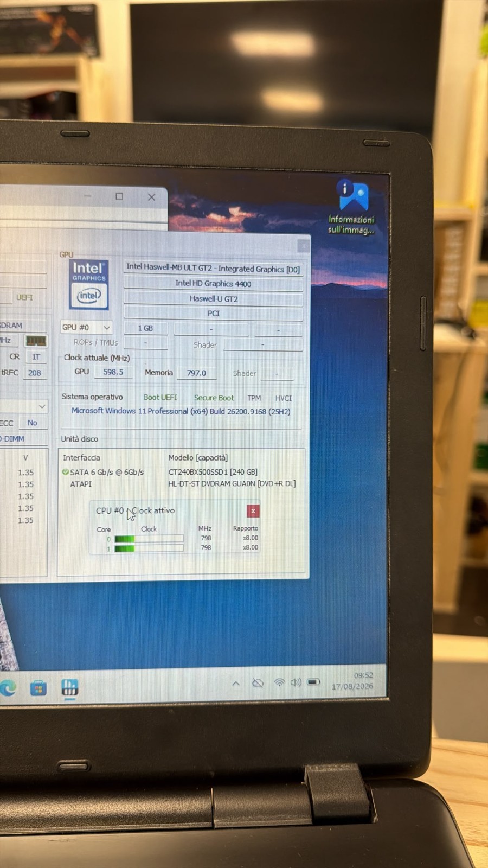Image resolution: width=488 pixels, height=868 pixels.
Task: Minimize the background HWiNFO window
Action: [88, 196]
